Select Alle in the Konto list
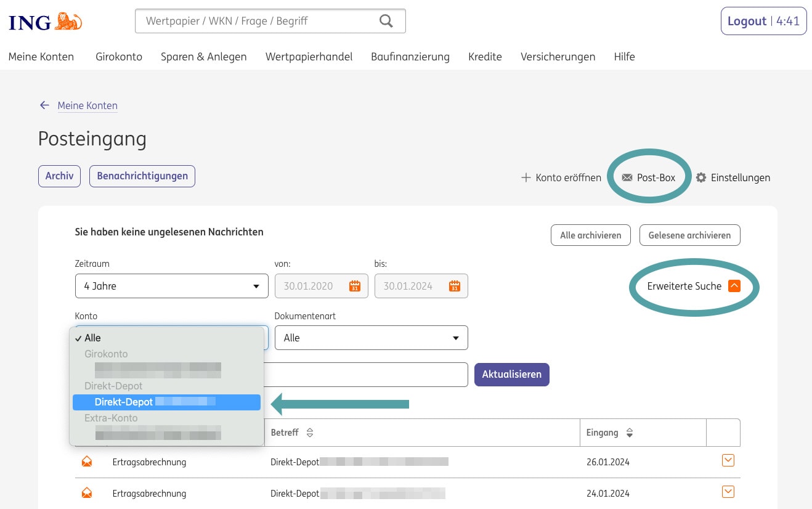The image size is (812, 509). point(165,338)
